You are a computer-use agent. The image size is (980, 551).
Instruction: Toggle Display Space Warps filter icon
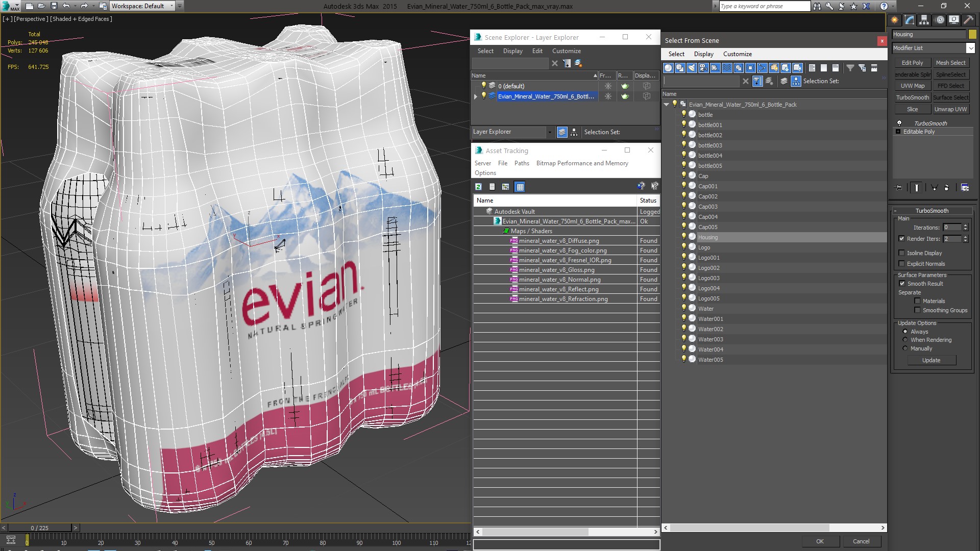point(727,68)
